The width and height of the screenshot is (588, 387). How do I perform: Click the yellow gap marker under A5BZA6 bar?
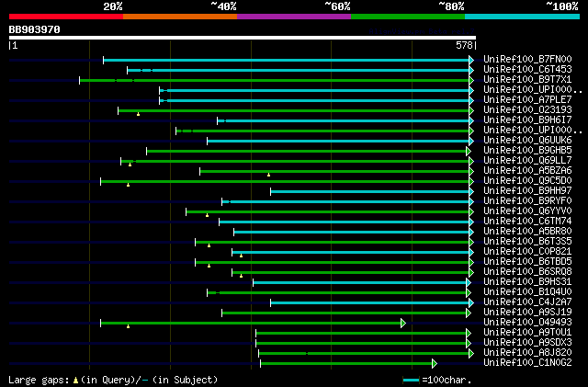click(268, 175)
